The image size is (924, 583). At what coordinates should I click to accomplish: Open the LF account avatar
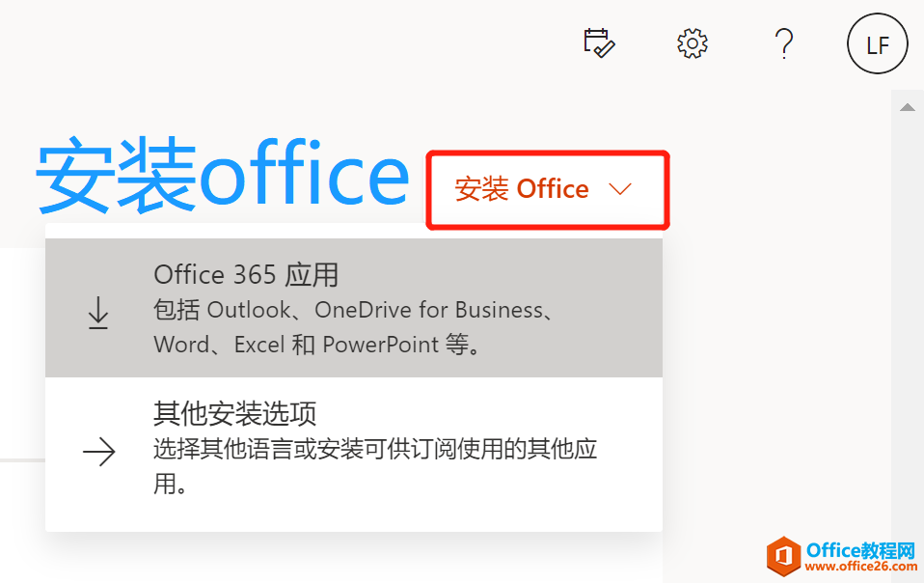click(877, 44)
